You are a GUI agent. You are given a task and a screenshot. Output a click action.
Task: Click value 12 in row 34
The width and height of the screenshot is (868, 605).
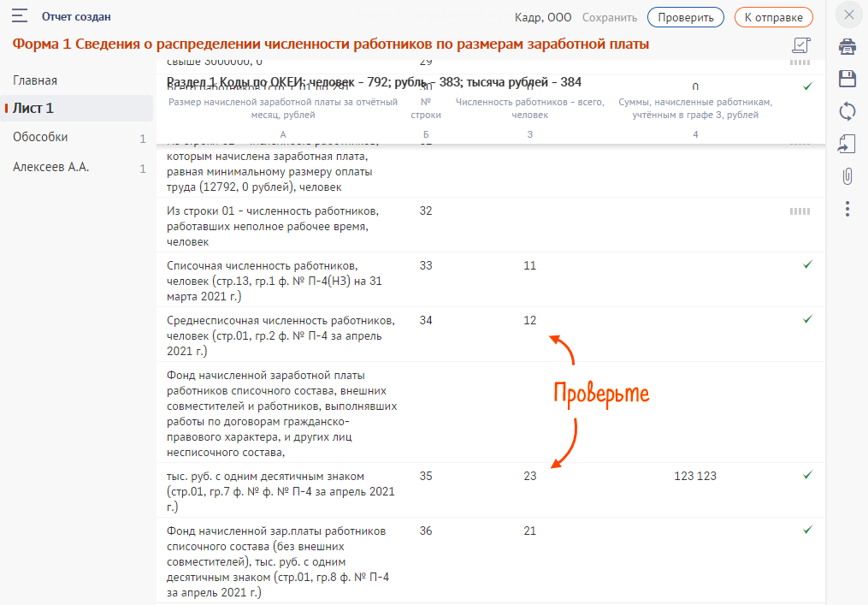point(529,320)
